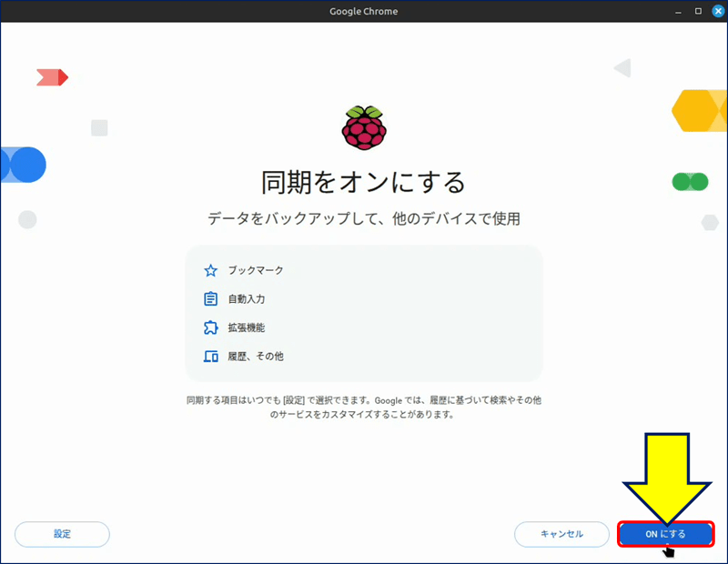Select the 履歴、その他 text
Viewport: 728px width, 564px height.
256,356
